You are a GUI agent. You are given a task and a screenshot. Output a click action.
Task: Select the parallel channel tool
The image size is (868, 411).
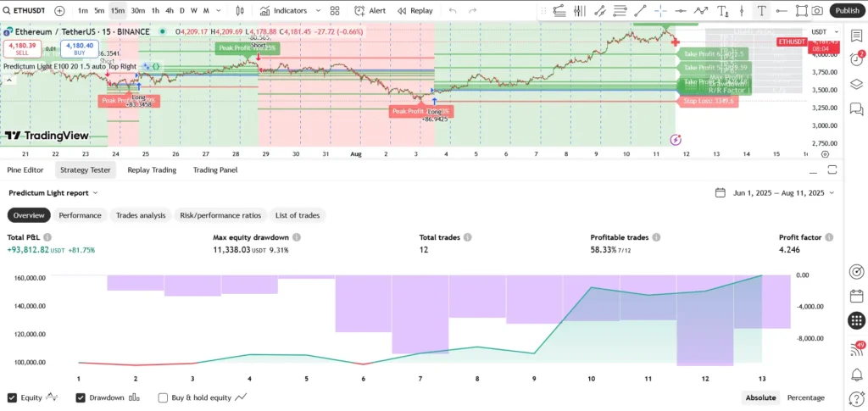click(599, 10)
